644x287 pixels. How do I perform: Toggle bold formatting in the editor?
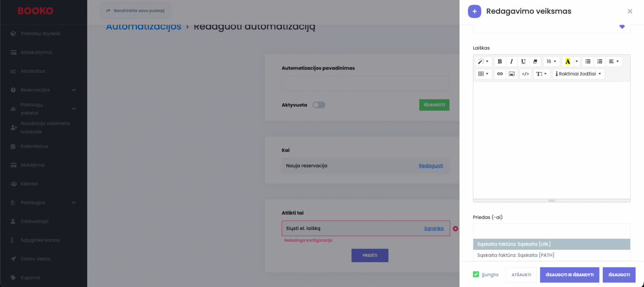(500, 62)
